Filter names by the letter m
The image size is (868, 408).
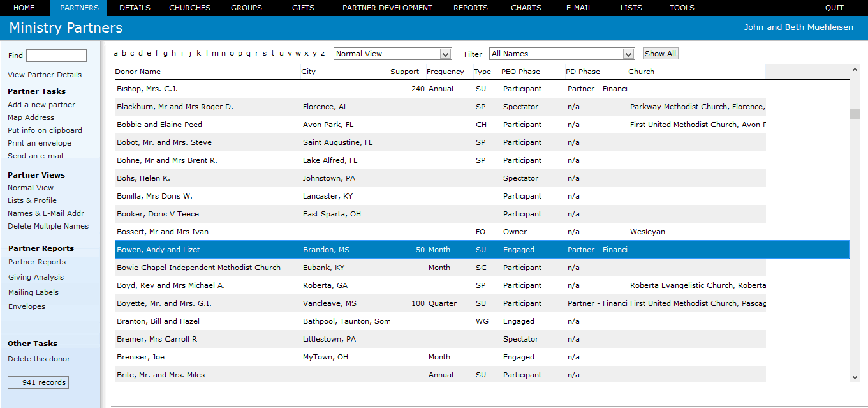pyautogui.click(x=216, y=53)
